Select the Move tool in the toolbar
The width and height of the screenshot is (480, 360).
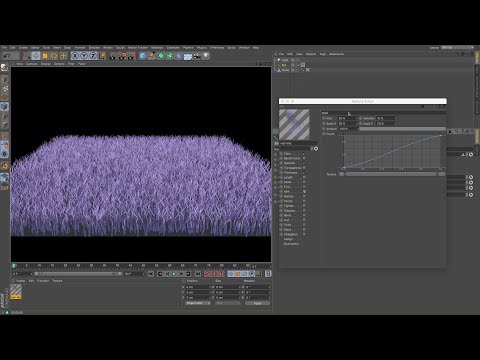(36, 56)
